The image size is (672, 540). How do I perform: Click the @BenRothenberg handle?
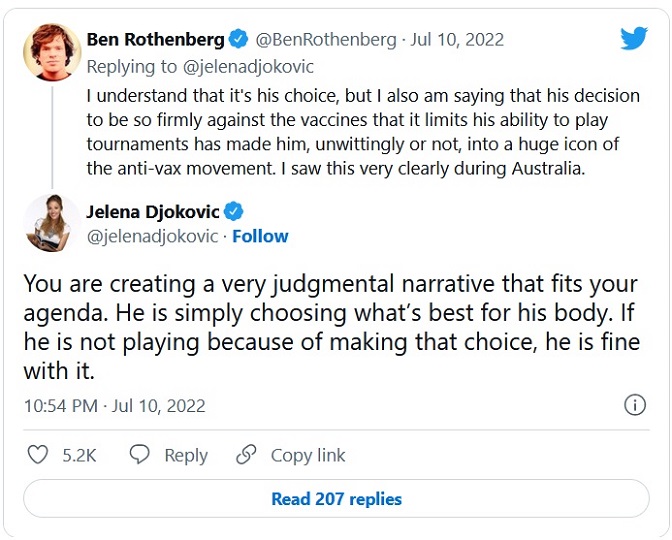[x=325, y=40]
